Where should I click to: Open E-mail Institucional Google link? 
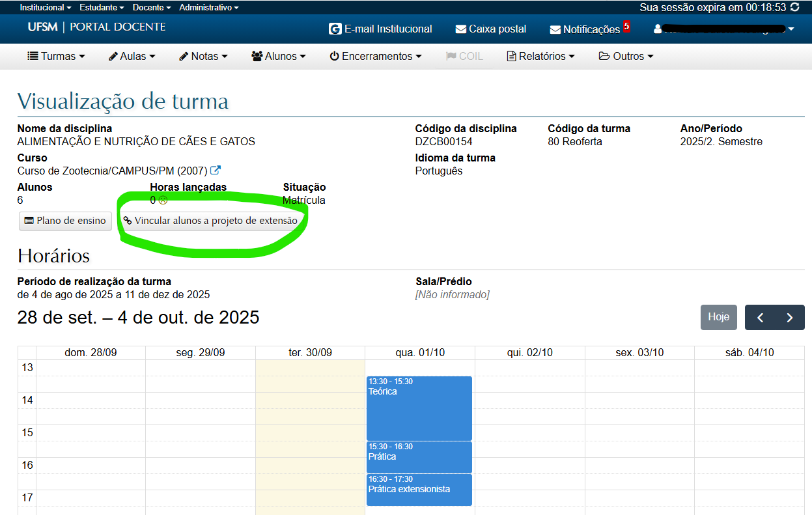pyautogui.click(x=380, y=29)
